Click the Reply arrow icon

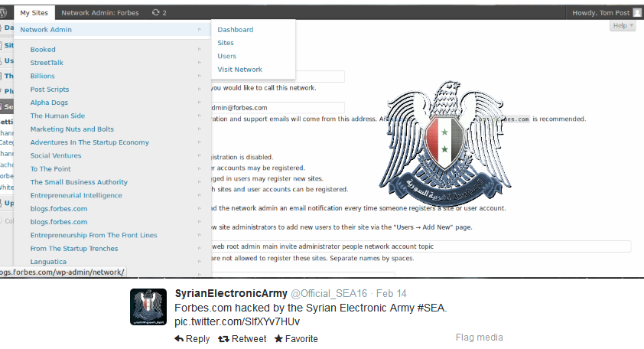click(x=179, y=339)
